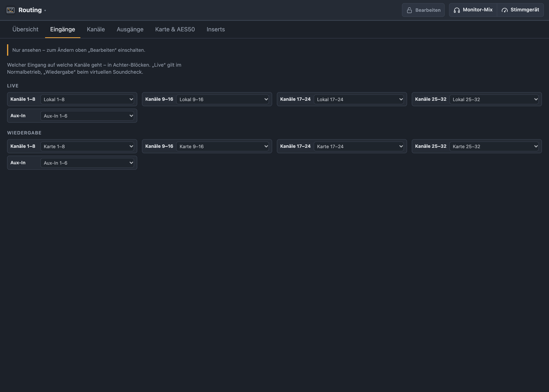The image size is (549, 392).
Task: Open Live Kanäle 9–16 source dropdown
Action: pyautogui.click(x=223, y=99)
